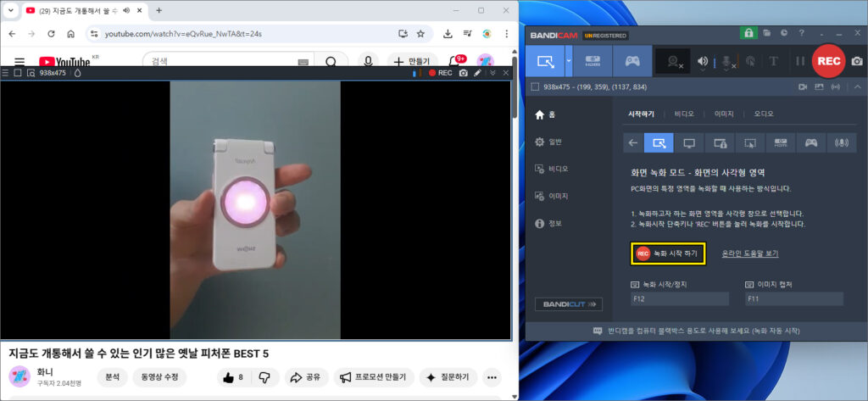The width and height of the screenshot is (868, 401).
Task: Open the recording mode dropdown arrow
Action: coord(570,61)
